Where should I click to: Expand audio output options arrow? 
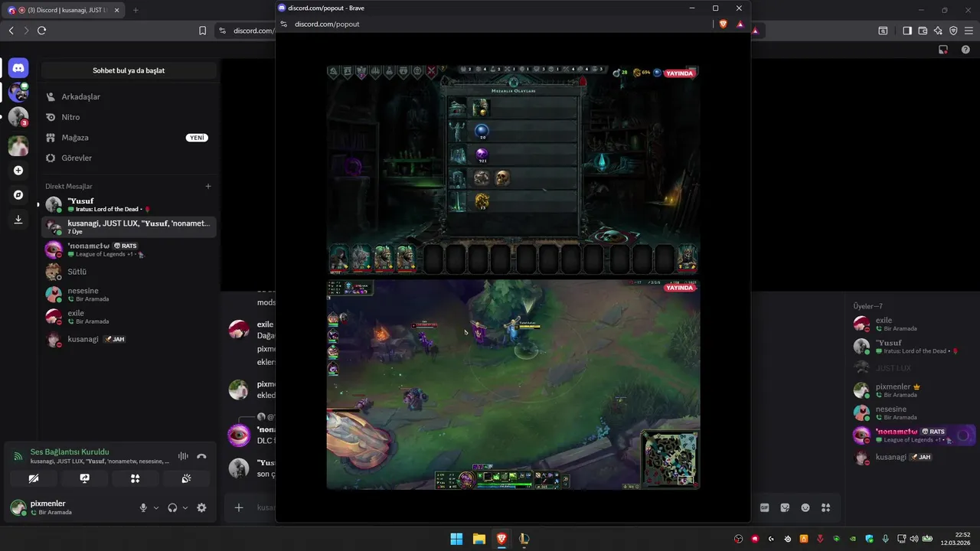tap(185, 507)
